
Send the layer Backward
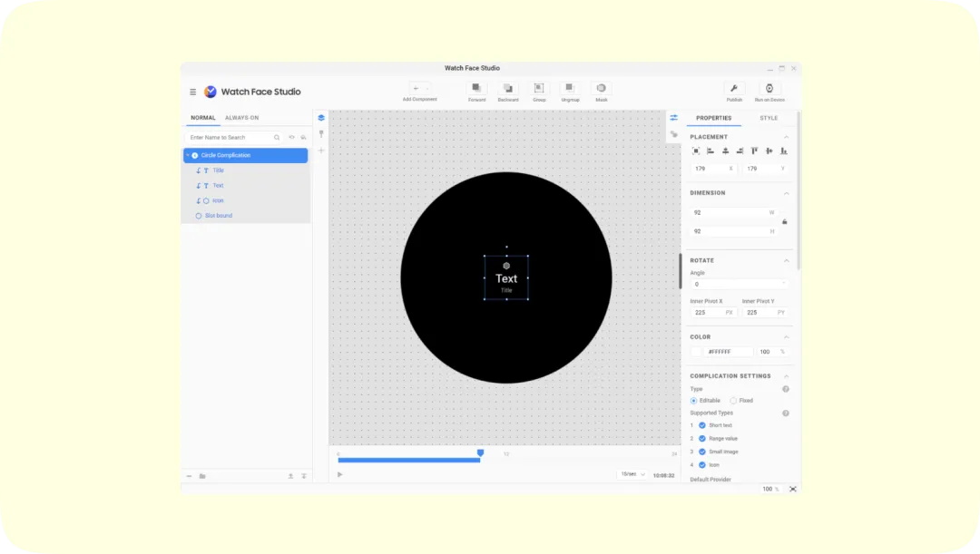coord(508,92)
